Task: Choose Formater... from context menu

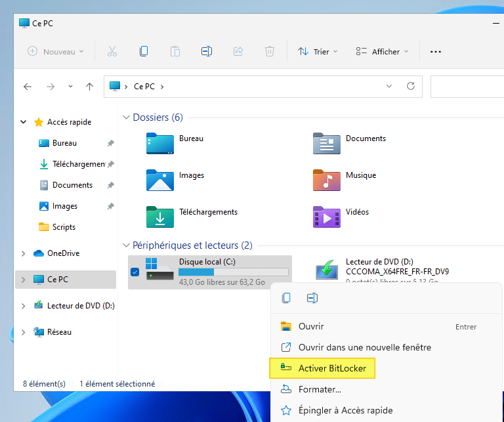Action: tap(320, 389)
